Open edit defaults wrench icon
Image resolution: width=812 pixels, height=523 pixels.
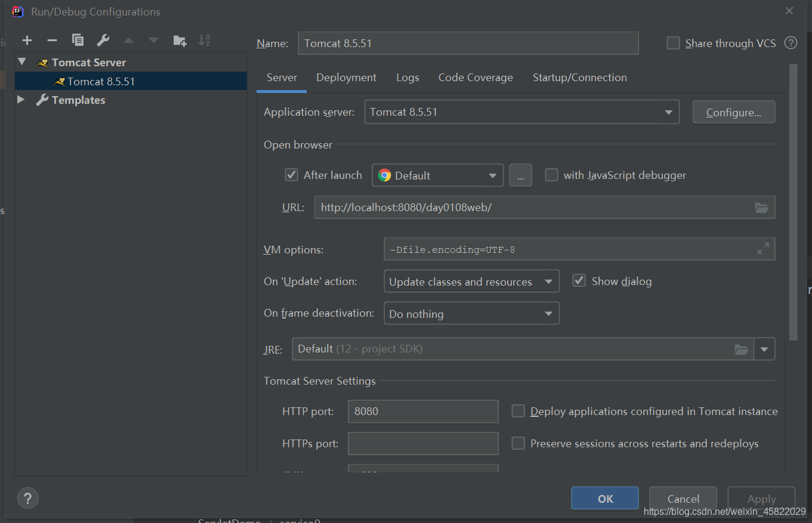tap(103, 41)
